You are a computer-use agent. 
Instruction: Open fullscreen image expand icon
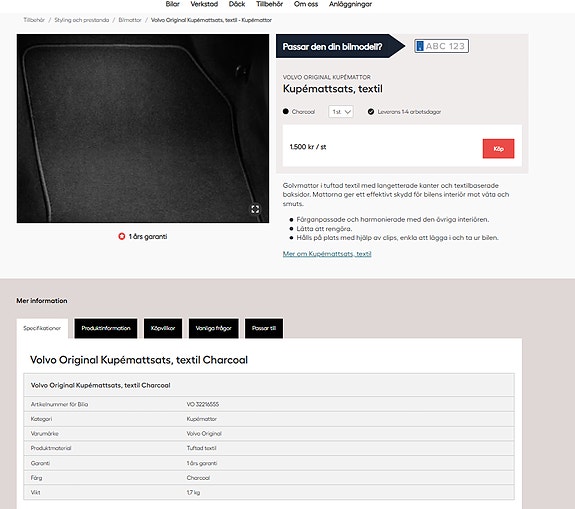click(255, 209)
